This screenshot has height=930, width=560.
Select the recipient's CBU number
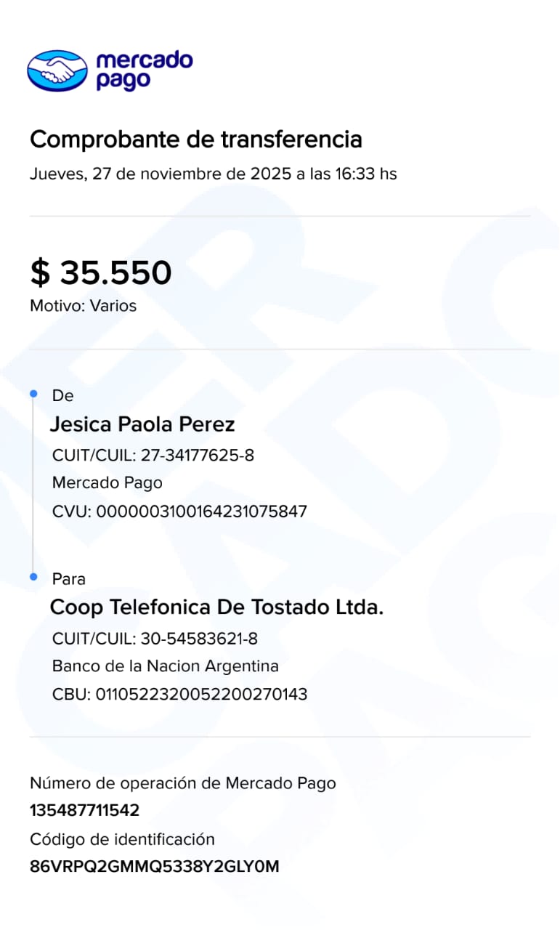point(202,695)
